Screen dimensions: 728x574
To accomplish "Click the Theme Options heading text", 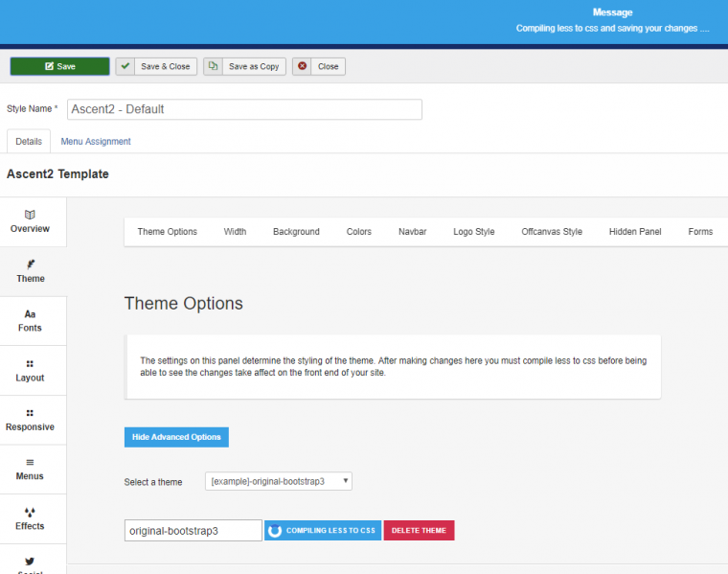I will tap(183, 303).
